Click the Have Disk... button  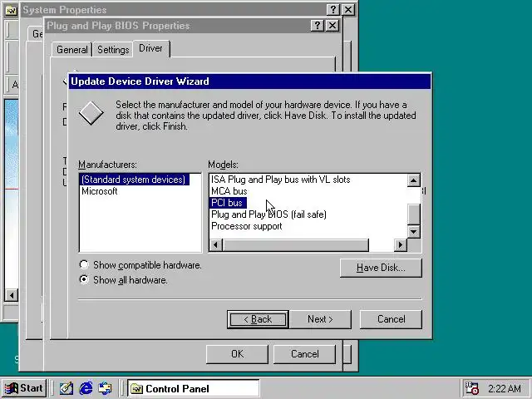[381, 268]
